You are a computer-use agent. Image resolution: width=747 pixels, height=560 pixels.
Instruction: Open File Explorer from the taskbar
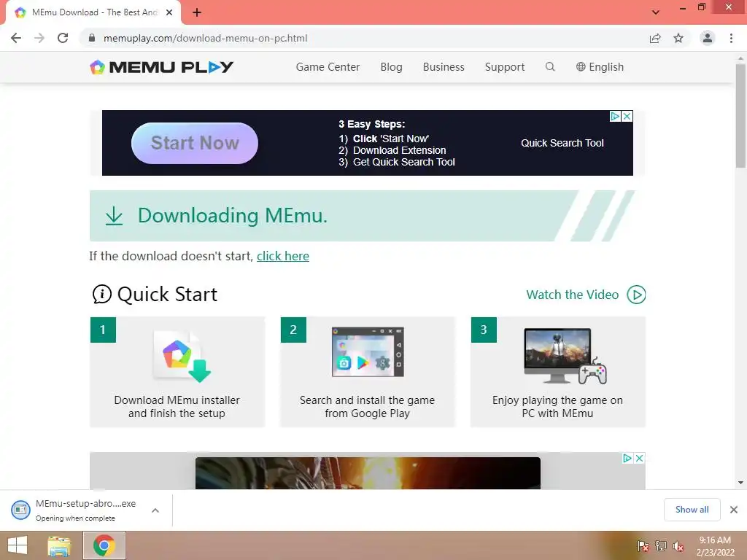coord(59,545)
